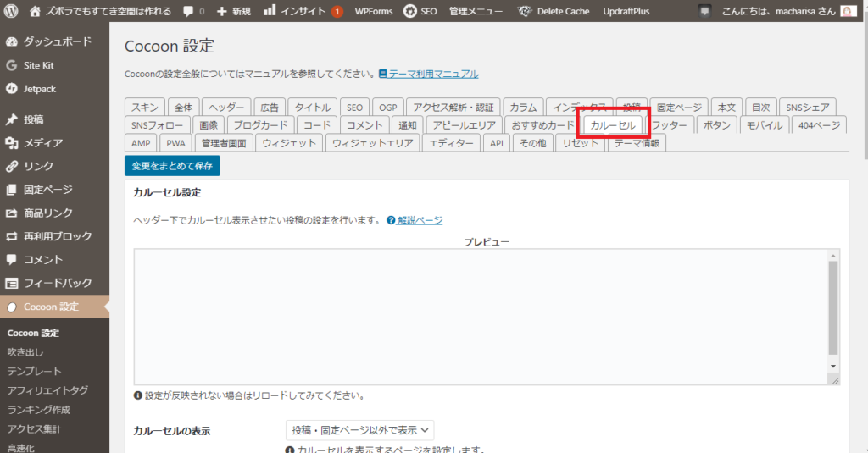Open 再利用ブロック via its loop icon
Image resolution: width=868 pixels, height=453 pixels.
(x=12, y=236)
